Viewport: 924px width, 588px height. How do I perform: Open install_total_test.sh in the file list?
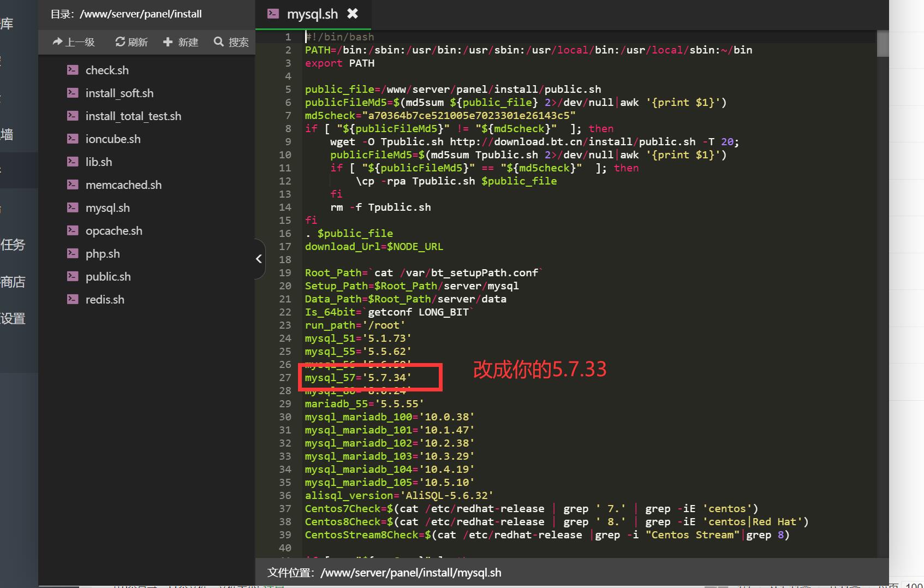click(133, 116)
